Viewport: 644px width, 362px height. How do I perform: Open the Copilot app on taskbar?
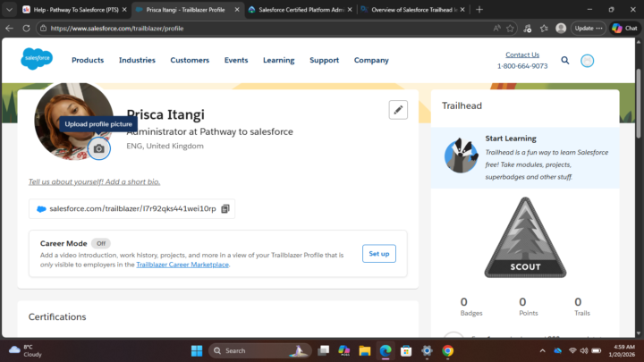click(x=343, y=351)
